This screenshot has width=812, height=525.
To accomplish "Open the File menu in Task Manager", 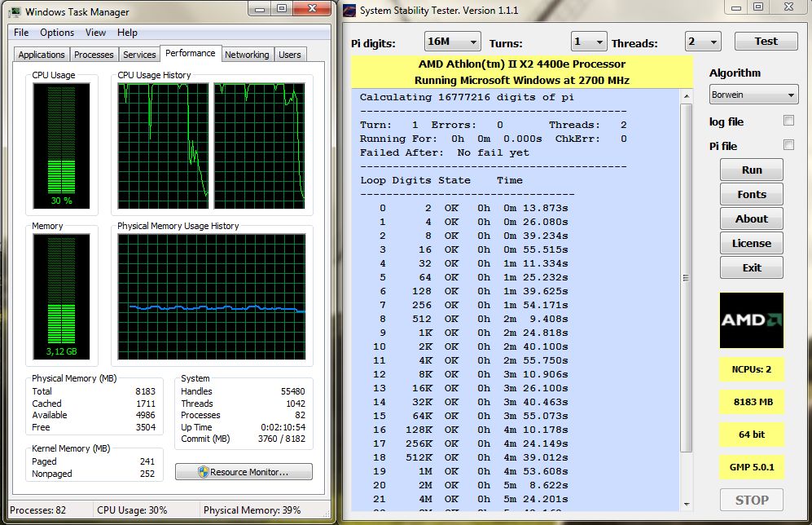I will [x=21, y=33].
